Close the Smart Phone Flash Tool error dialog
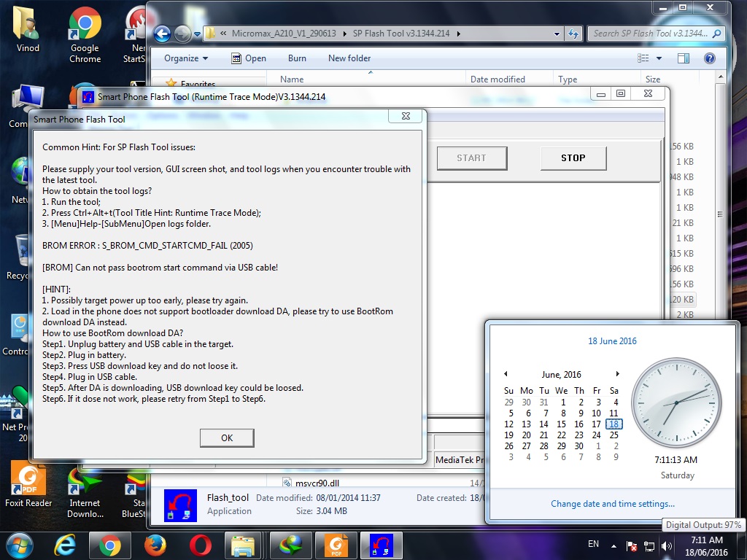 tap(406, 116)
